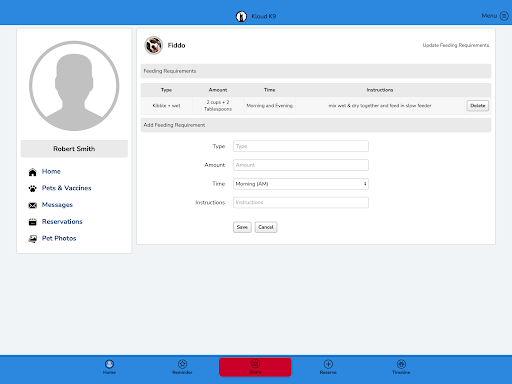Screen dimensions: 512x384
Task: Open the Home bottom bar icon
Action: (x=109, y=364)
